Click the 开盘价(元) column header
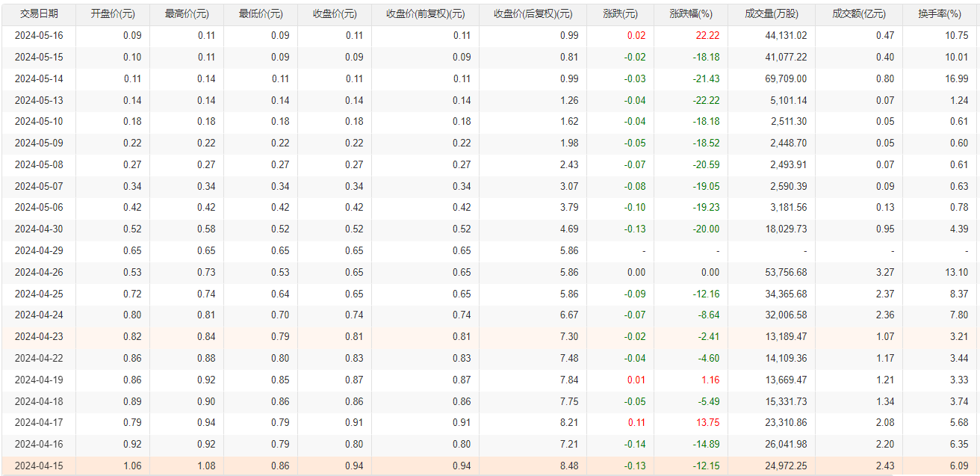980x476 pixels. pyautogui.click(x=113, y=14)
